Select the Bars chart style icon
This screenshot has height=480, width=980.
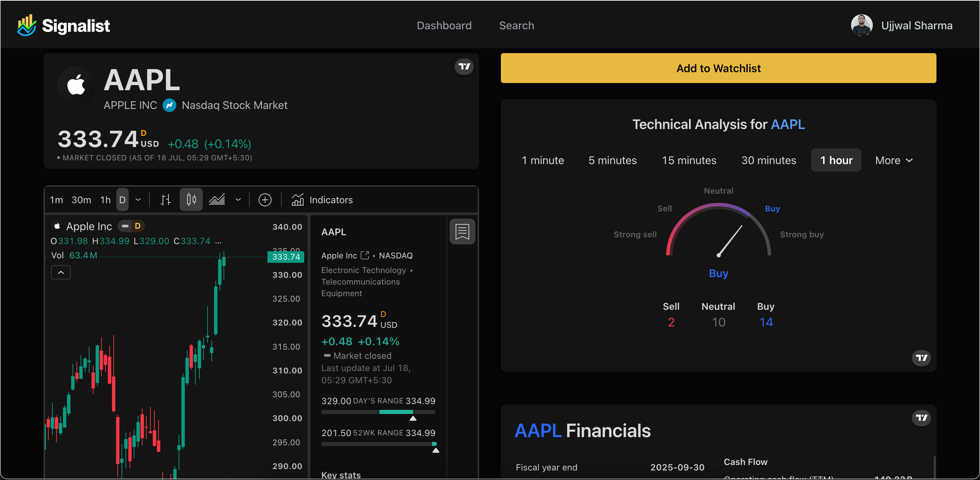click(165, 199)
